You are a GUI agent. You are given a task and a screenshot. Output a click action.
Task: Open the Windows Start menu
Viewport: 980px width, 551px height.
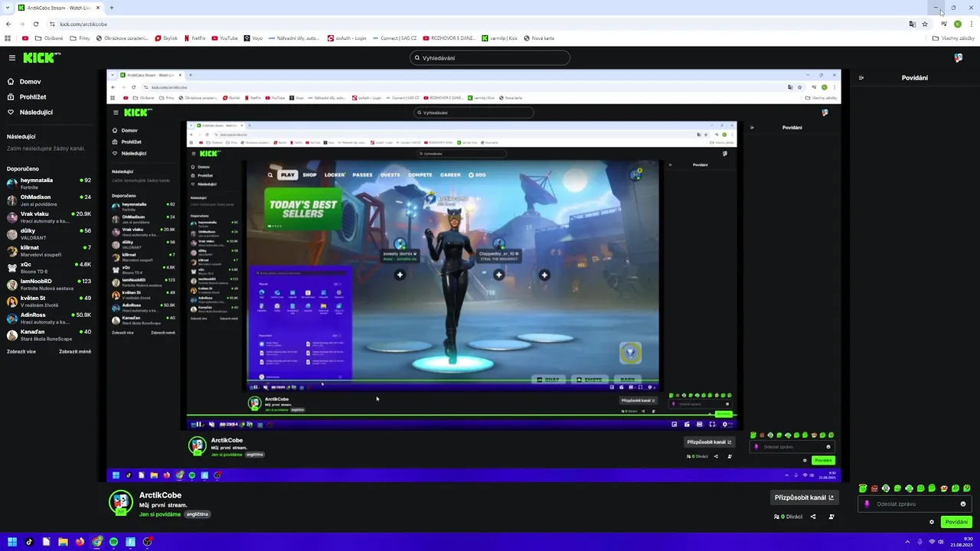click(12, 542)
